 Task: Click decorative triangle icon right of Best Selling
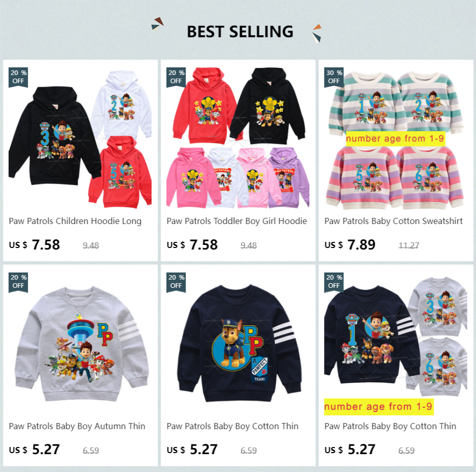click(x=317, y=33)
